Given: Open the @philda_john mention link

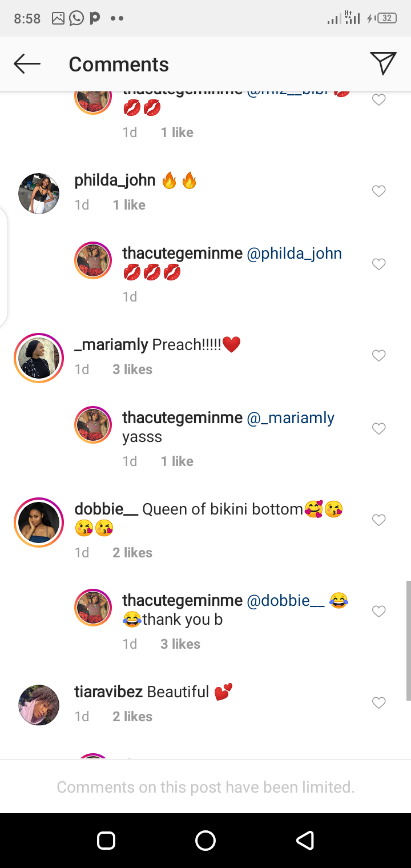Looking at the screenshot, I should pos(294,254).
